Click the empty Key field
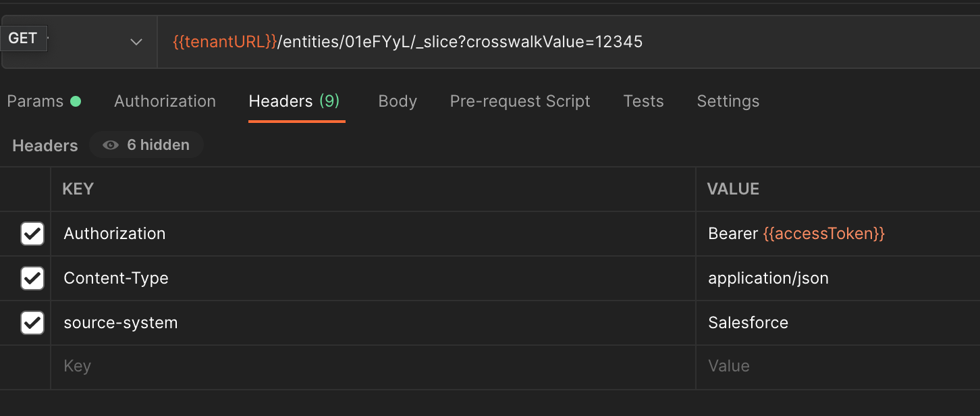Screen dimensions: 980x416 click(202, 367)
